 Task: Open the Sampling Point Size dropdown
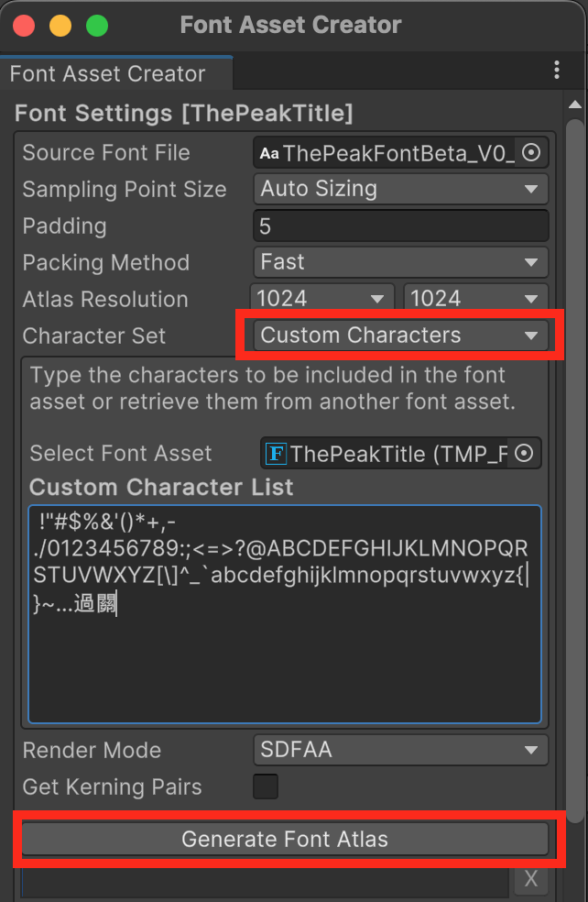pyautogui.click(x=400, y=190)
